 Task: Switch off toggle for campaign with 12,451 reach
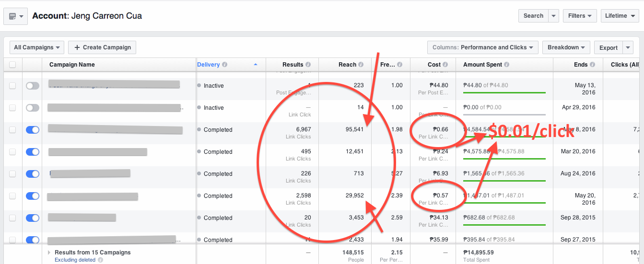coord(33,152)
